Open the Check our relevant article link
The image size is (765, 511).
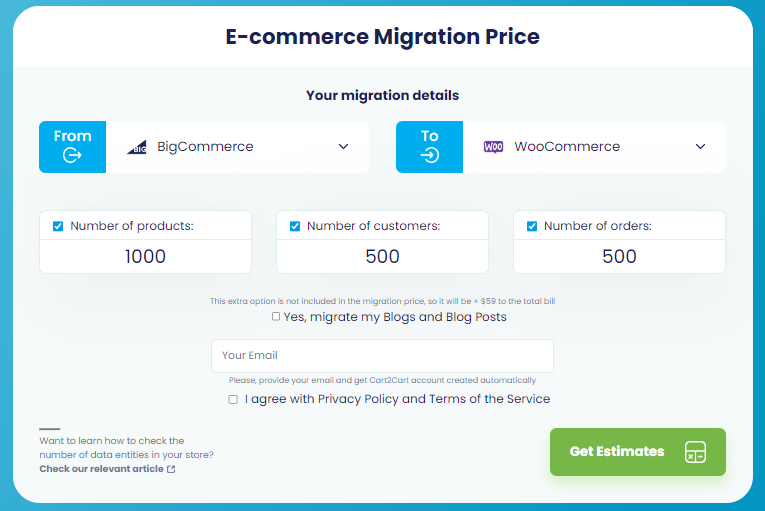click(101, 469)
